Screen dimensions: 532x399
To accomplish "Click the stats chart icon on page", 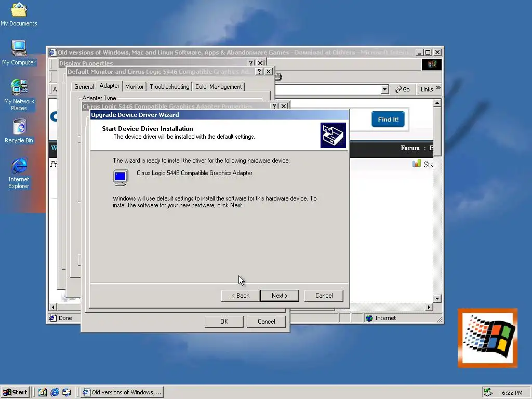I will point(417,164).
